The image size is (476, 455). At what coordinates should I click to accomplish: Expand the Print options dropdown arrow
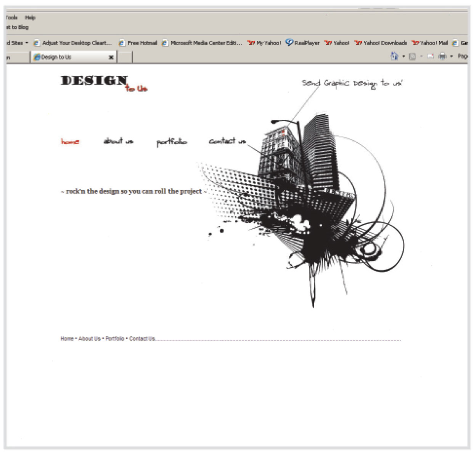coord(451,57)
